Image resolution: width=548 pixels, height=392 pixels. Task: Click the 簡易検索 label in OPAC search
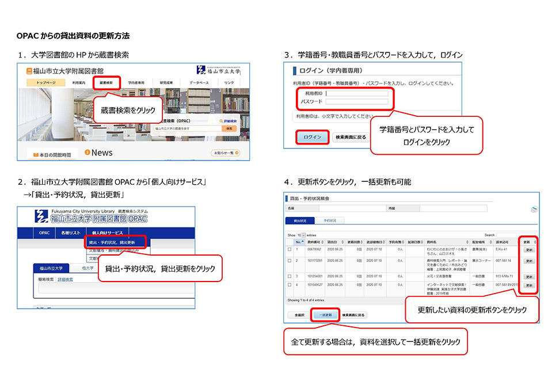coord(46,280)
